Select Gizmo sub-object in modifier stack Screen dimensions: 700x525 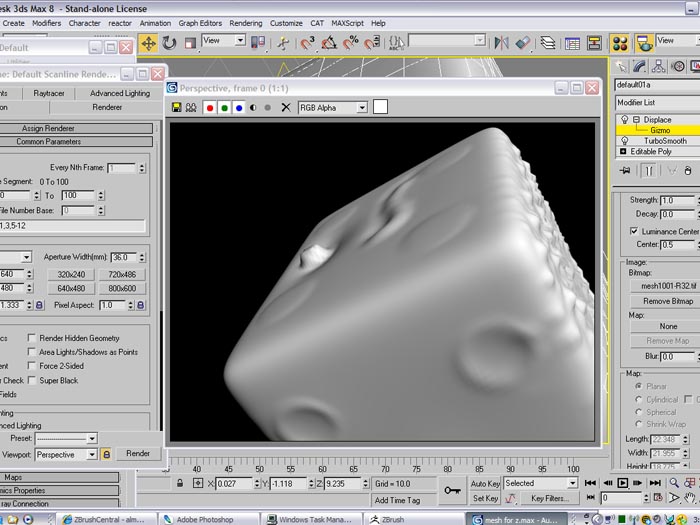[x=660, y=130]
